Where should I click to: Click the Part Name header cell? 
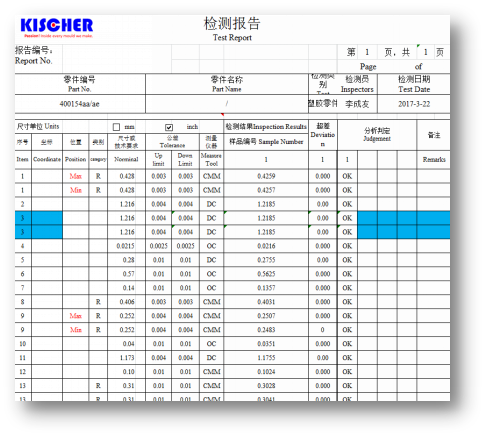coord(227,84)
